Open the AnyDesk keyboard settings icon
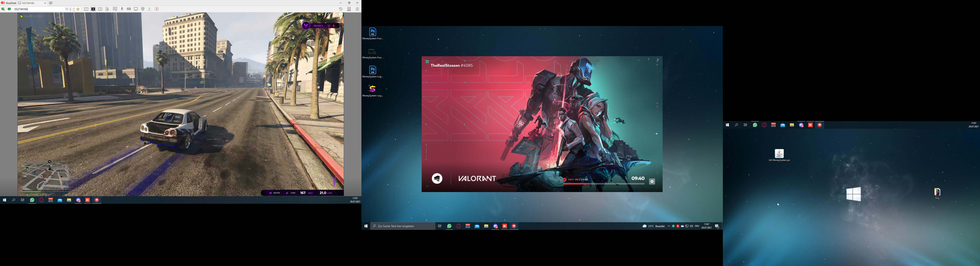Viewport: 980px width, 266px height. [x=129, y=9]
